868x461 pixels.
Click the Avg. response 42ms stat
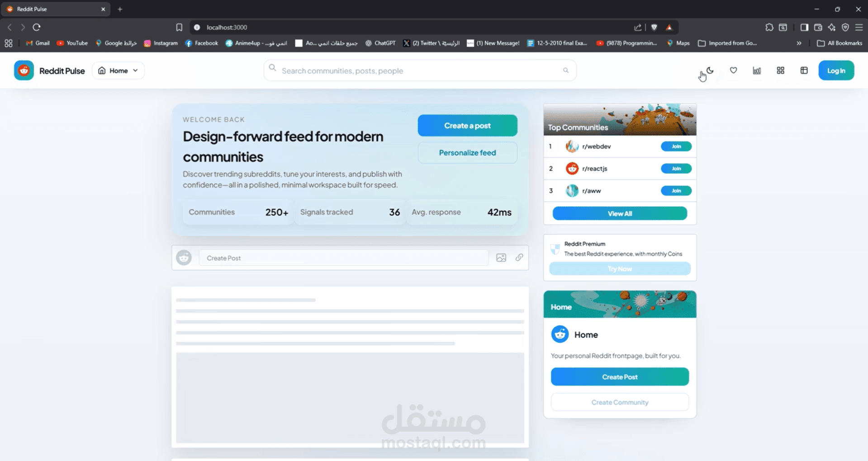click(461, 212)
